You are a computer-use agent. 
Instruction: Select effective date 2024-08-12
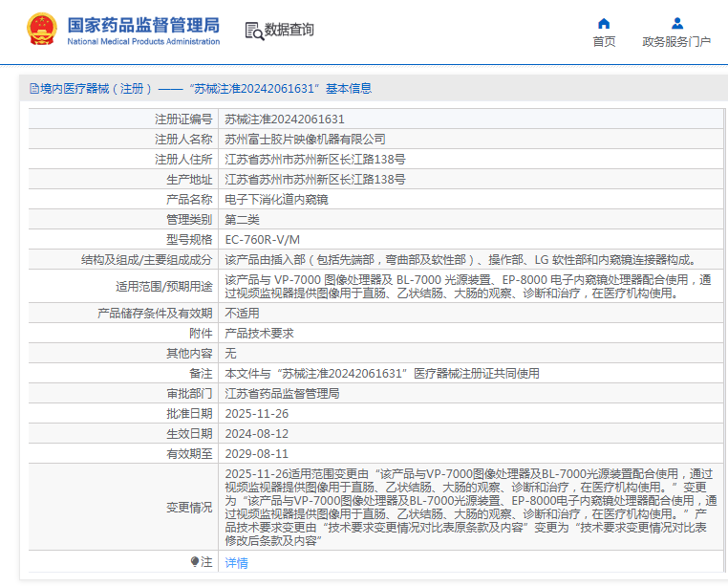(x=257, y=434)
